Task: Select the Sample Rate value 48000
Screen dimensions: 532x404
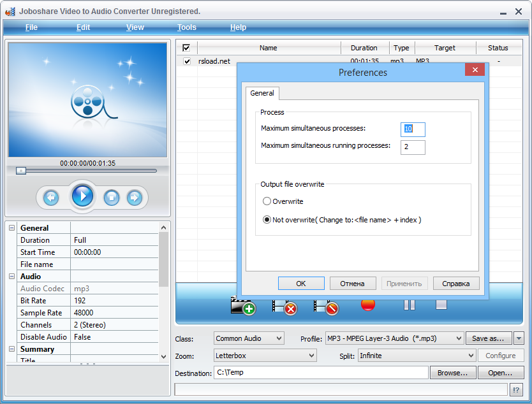Action: (114, 312)
